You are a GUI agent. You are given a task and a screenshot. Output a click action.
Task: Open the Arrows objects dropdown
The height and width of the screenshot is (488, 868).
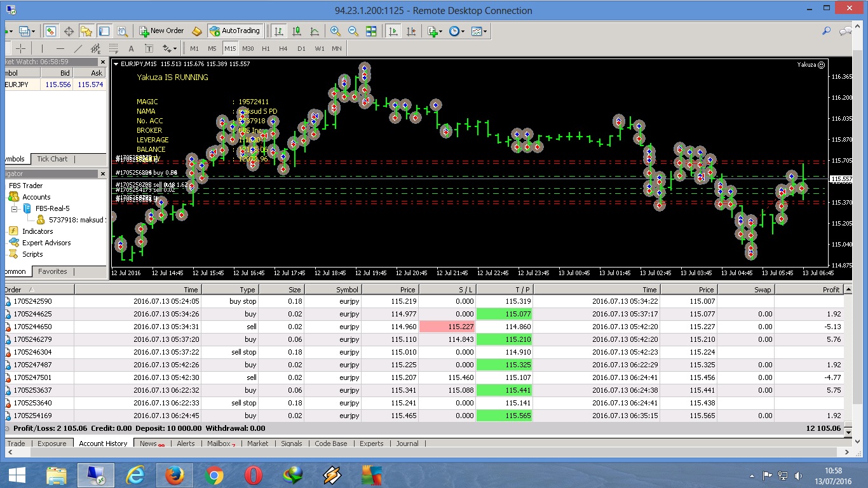point(170,48)
